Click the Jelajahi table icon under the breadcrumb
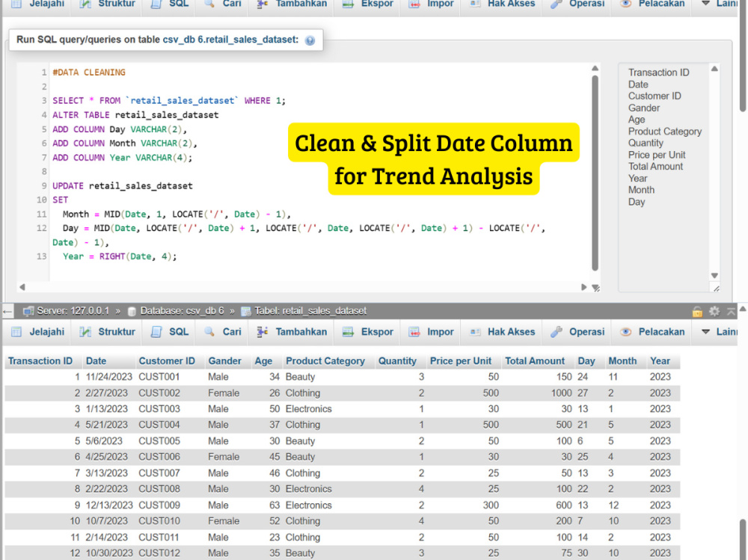This screenshot has width=748, height=560. click(16, 332)
